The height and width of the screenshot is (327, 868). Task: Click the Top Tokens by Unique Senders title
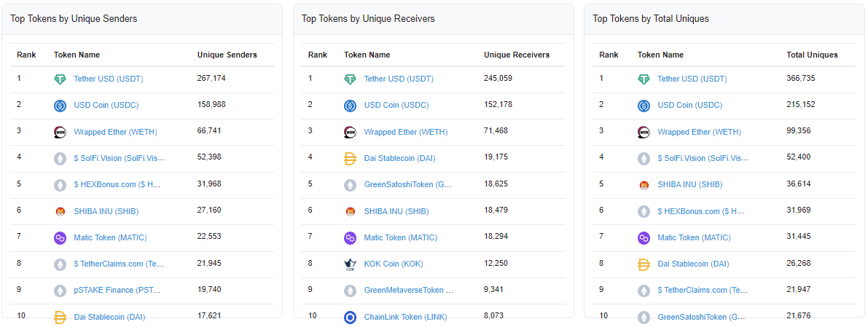(74, 19)
